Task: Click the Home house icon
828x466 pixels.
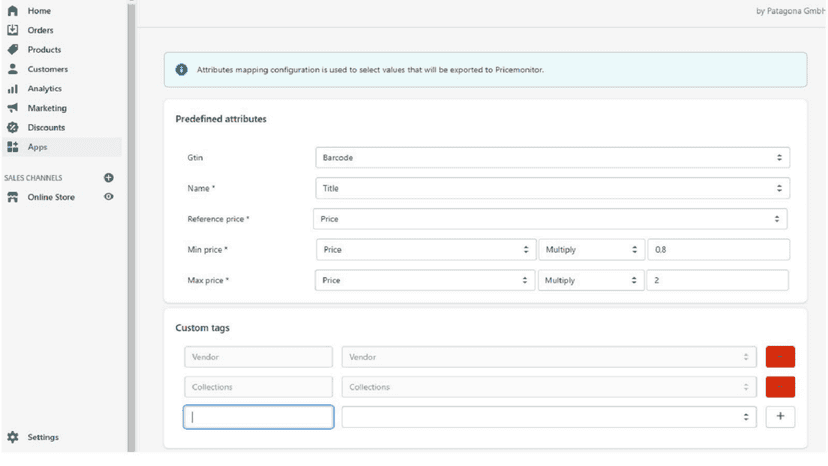Action: point(13,11)
